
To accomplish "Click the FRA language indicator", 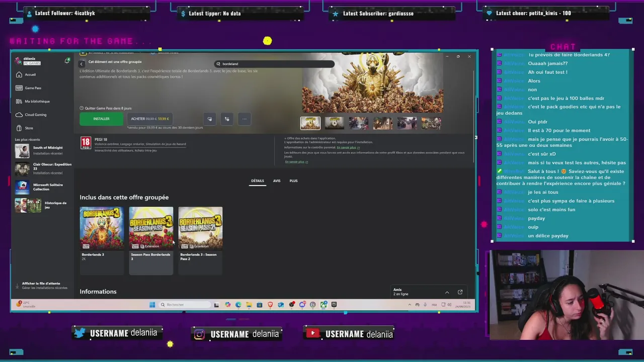I will 434,305.
